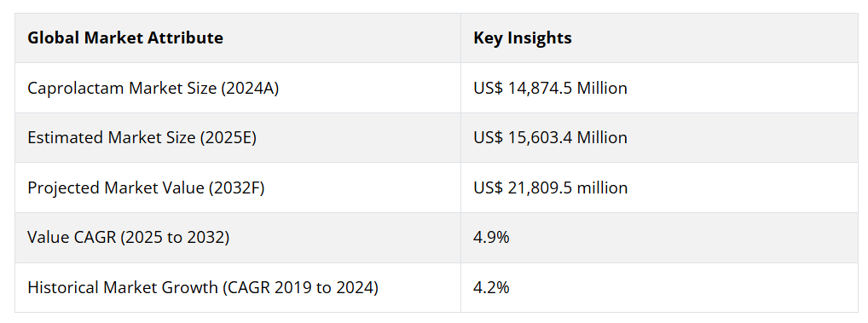Click the 4.2% historical growth value

pyautogui.click(x=491, y=287)
